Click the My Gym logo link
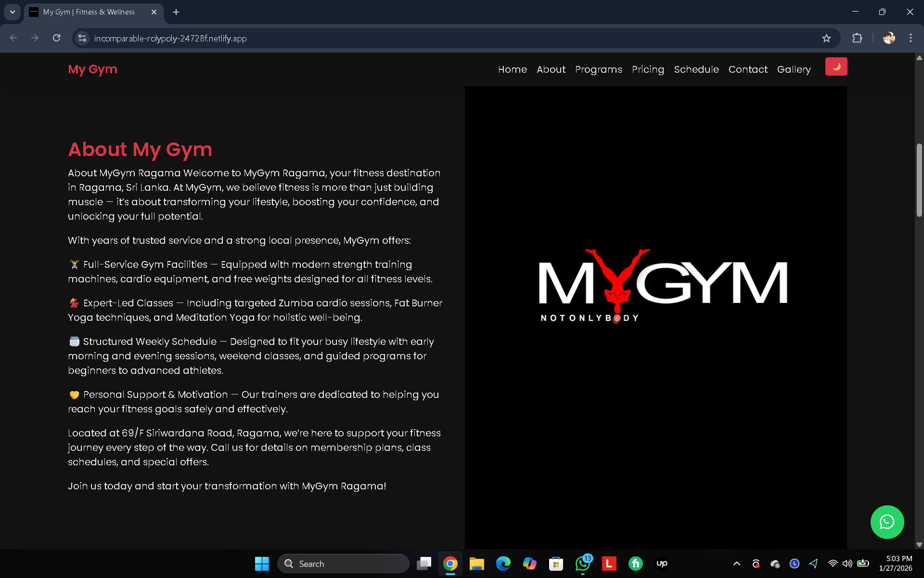Viewport: 924px width, 578px height. [92, 69]
